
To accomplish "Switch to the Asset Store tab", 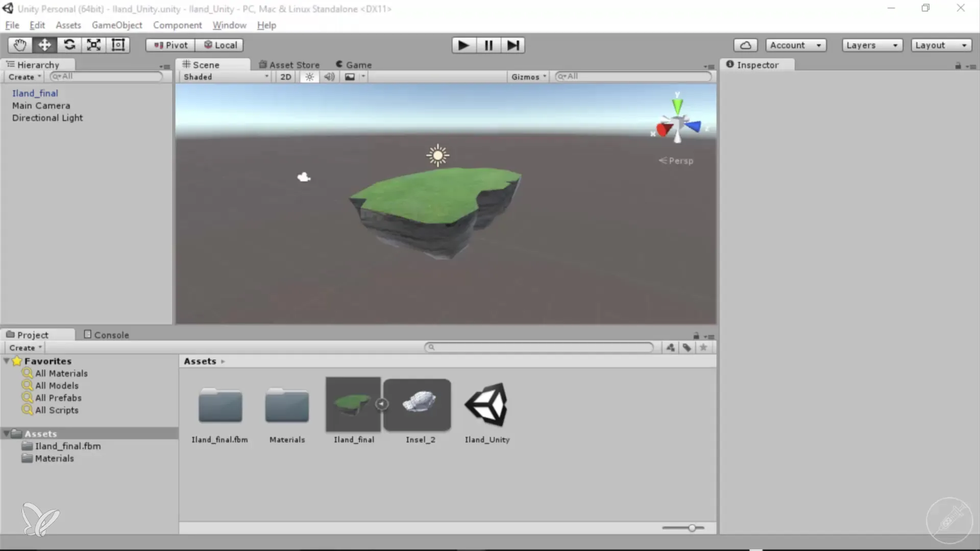I will 289,65.
